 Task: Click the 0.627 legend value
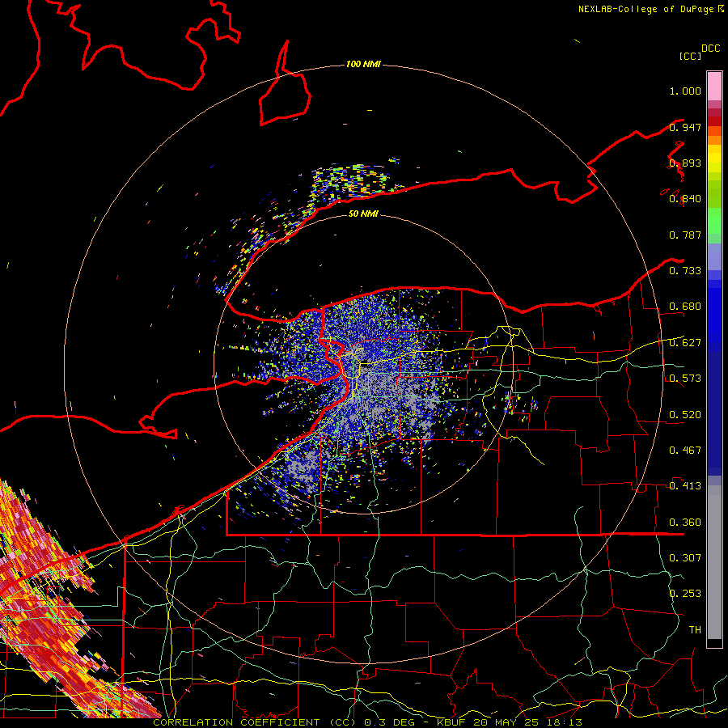(685, 343)
